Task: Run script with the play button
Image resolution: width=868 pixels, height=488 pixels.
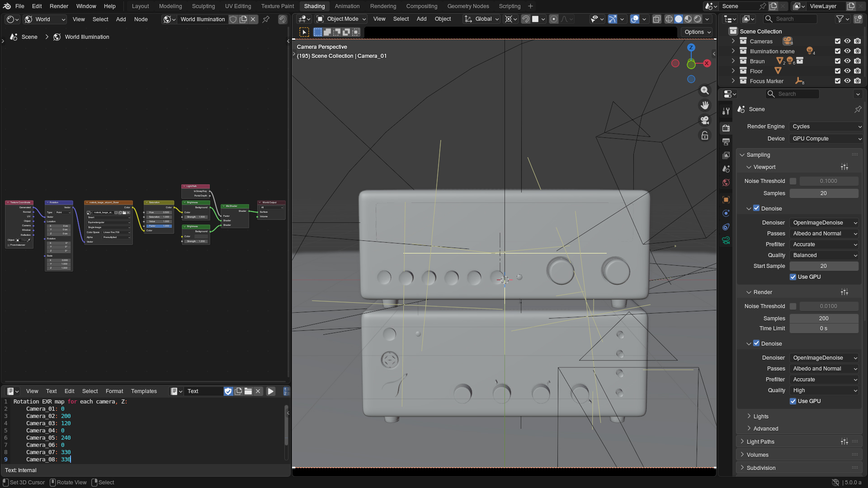Action: tap(270, 391)
